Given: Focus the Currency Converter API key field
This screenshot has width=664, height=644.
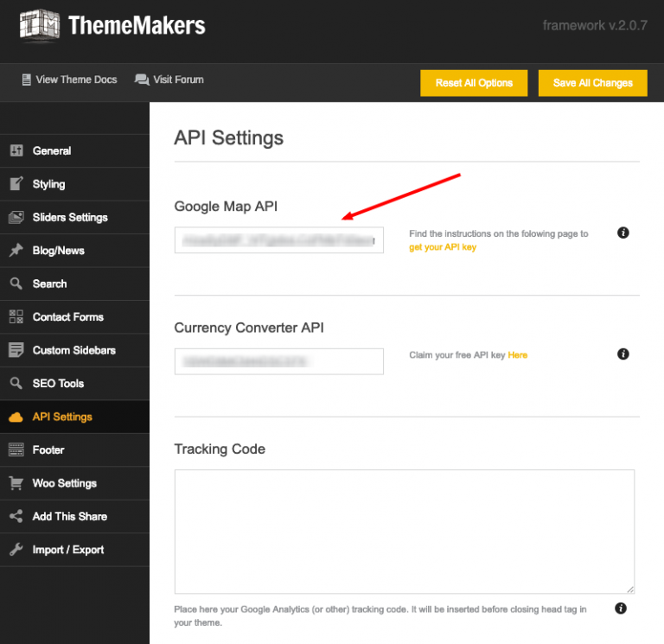Looking at the screenshot, I should 279,361.
